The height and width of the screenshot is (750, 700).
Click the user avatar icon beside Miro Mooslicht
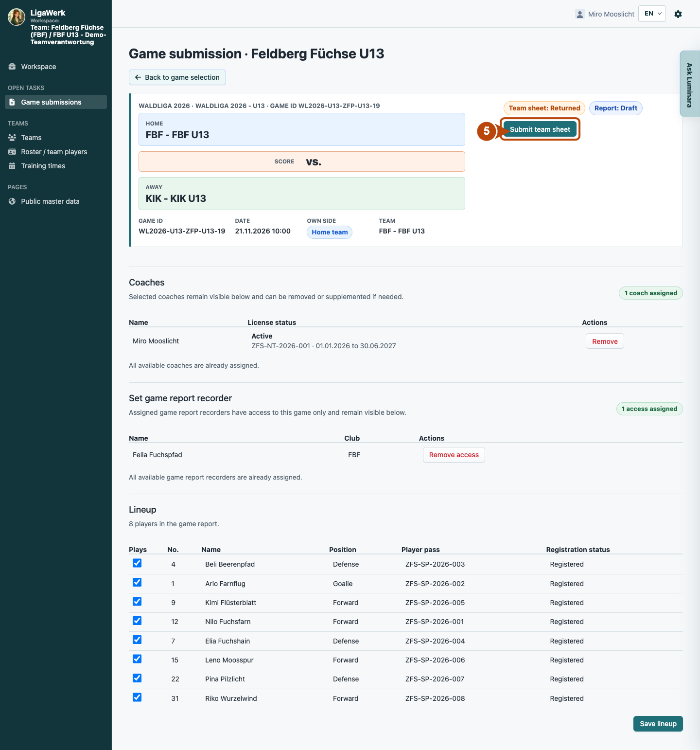(x=580, y=14)
